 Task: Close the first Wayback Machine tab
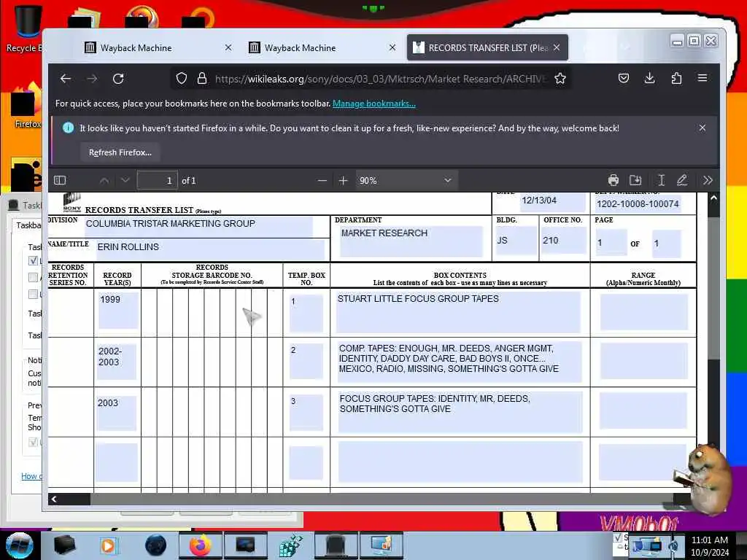228,47
